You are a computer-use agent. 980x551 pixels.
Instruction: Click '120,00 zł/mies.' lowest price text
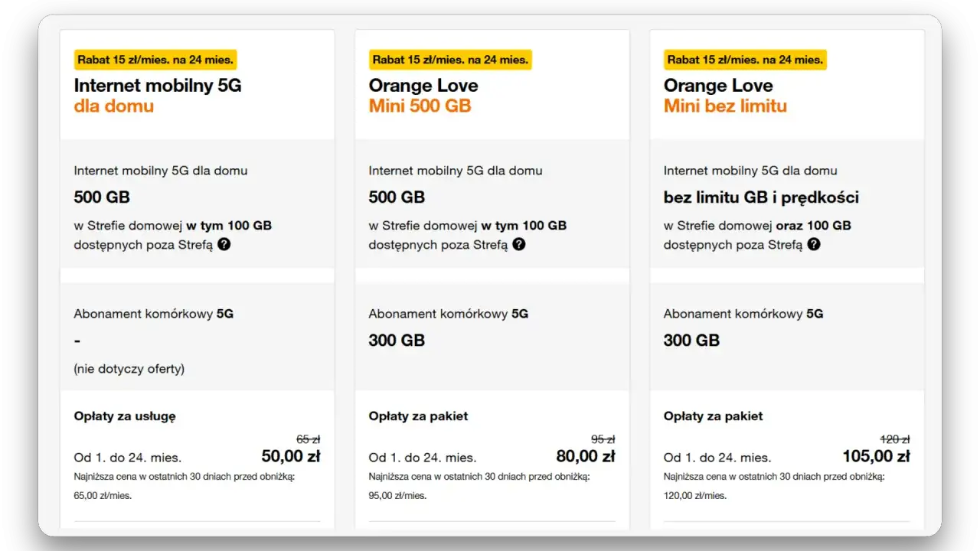(695, 495)
